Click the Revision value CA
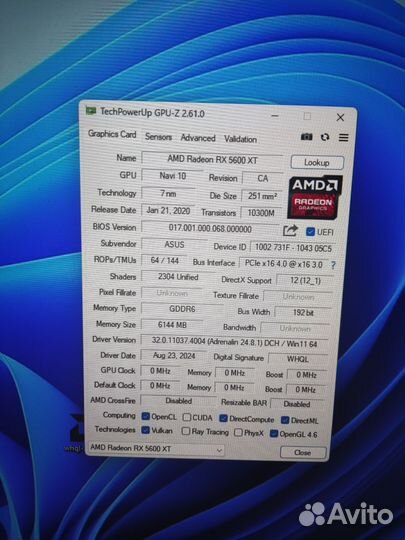 pyautogui.click(x=262, y=178)
